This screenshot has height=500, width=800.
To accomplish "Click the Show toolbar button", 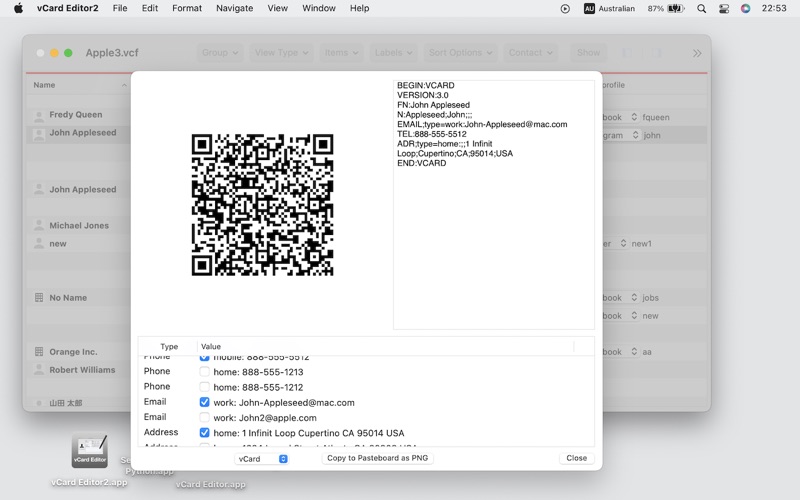I will tap(588, 53).
